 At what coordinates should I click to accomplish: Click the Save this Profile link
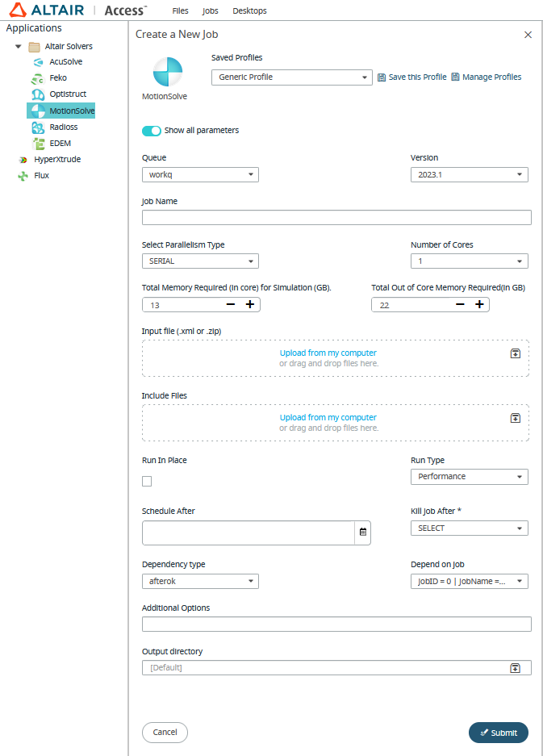[x=418, y=77]
